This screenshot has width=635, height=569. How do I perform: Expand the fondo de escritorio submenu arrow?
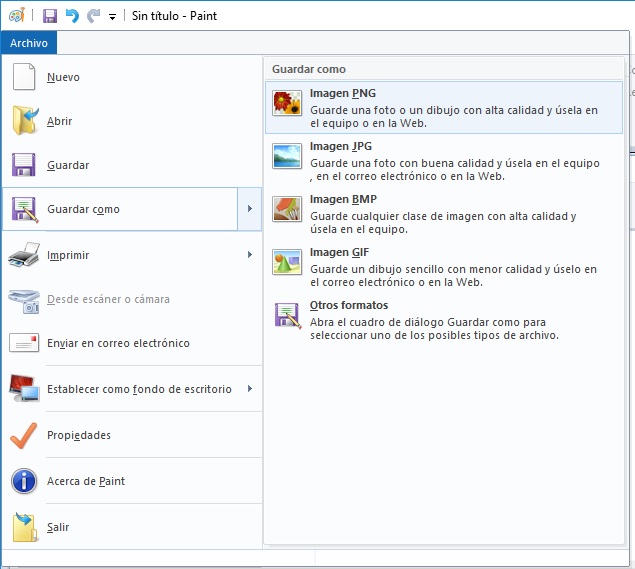click(249, 389)
